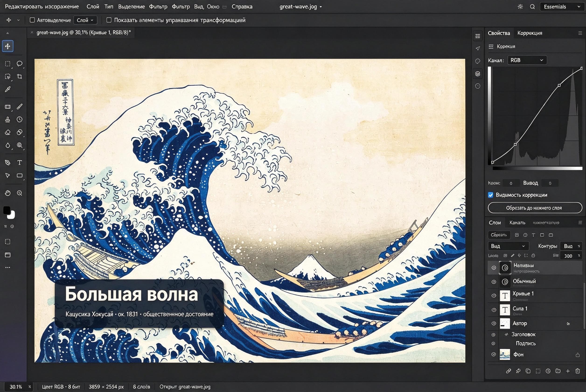Open the Слой auto-select dropdown
The height and width of the screenshot is (392, 586).
click(x=85, y=20)
